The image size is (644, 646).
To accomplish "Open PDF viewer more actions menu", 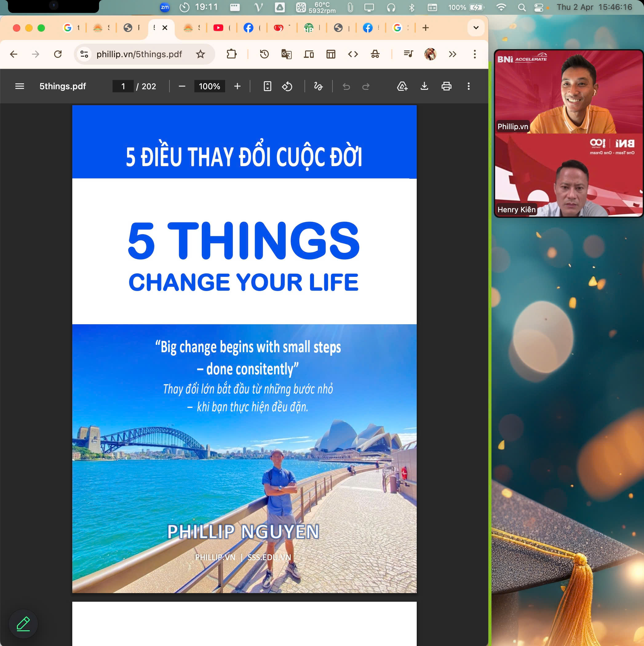I will [x=468, y=86].
